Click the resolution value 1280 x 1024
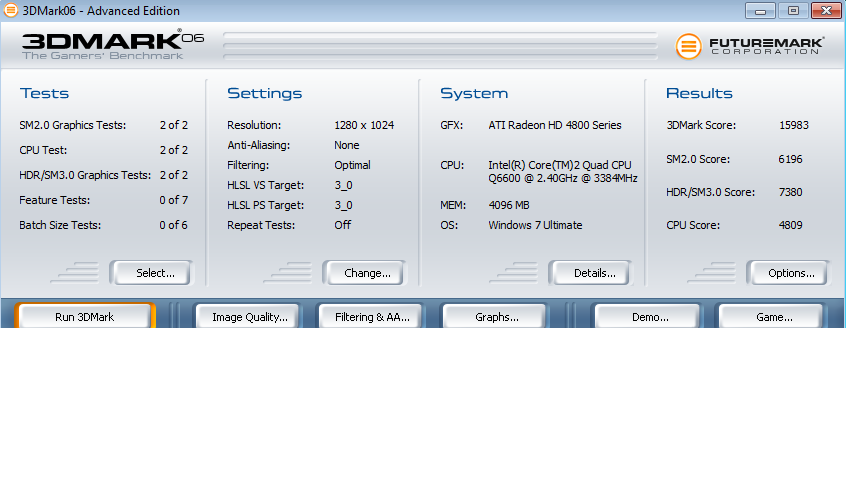846x480 pixels. tap(364, 125)
